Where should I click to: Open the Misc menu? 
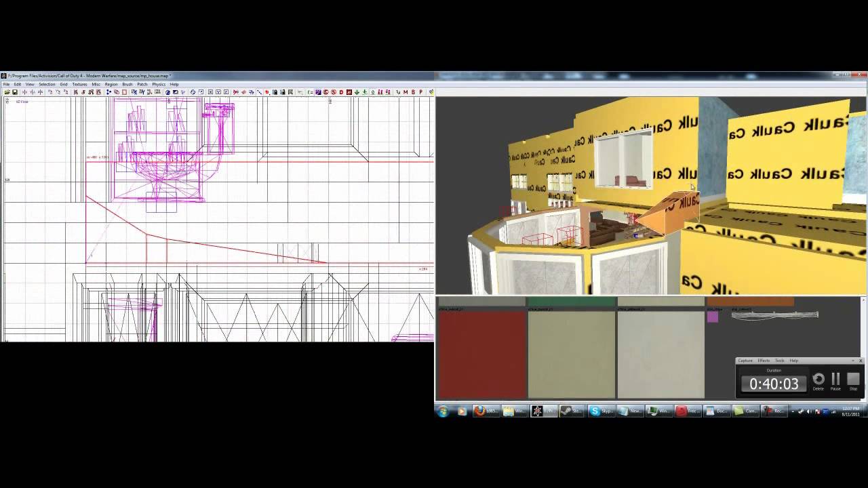(96, 84)
